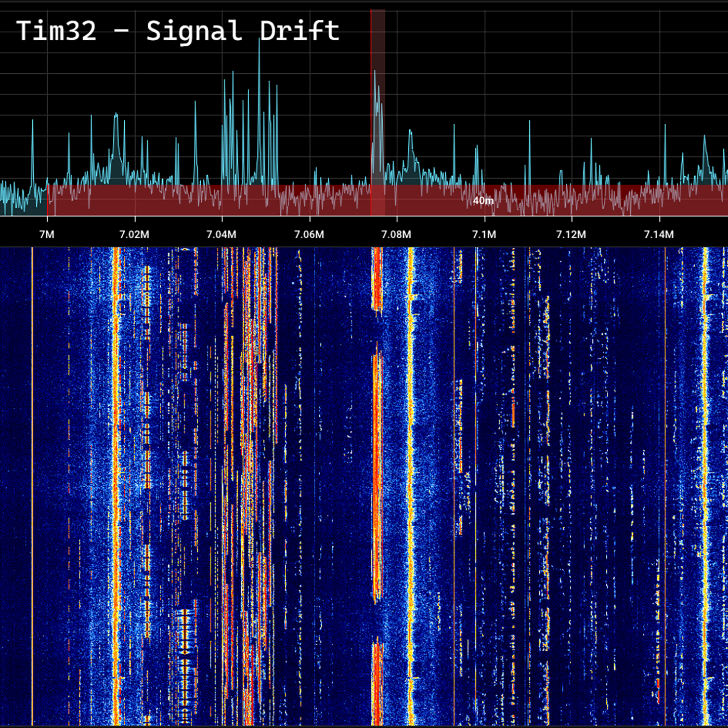The width and height of the screenshot is (728, 728).
Task: Click the 7.02M frequency axis label
Action: [x=134, y=235]
